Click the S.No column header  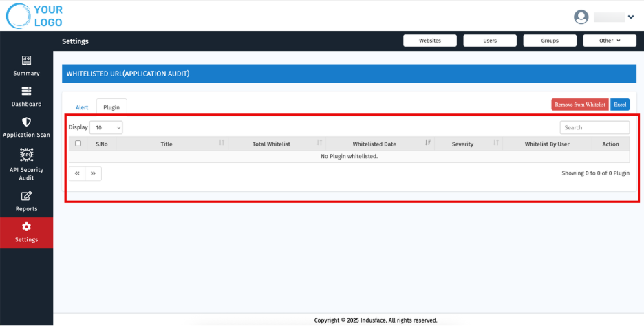point(101,144)
